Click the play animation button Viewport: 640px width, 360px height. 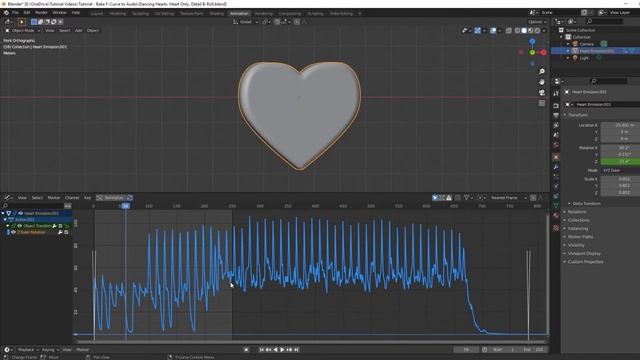click(282, 349)
